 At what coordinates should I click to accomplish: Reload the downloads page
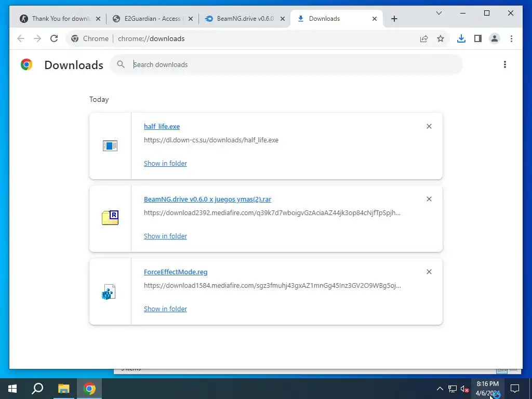coord(54,38)
